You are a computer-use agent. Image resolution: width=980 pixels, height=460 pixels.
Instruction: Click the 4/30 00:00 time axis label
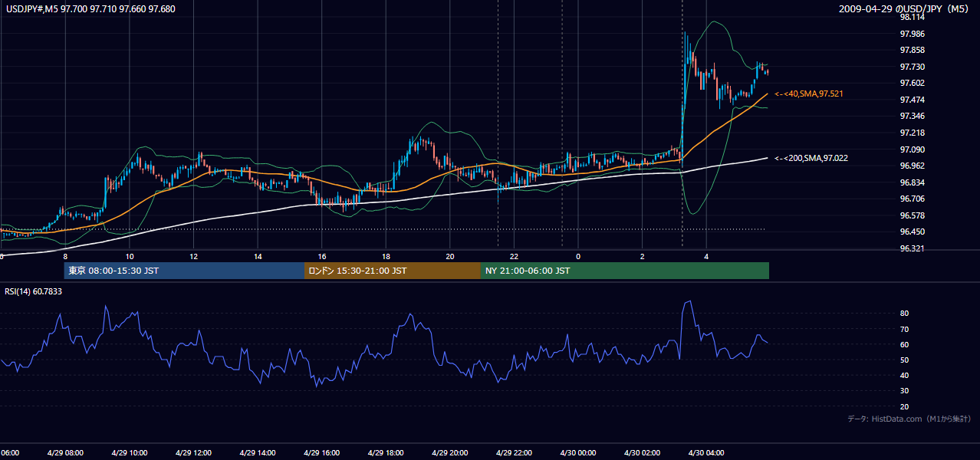click(578, 453)
